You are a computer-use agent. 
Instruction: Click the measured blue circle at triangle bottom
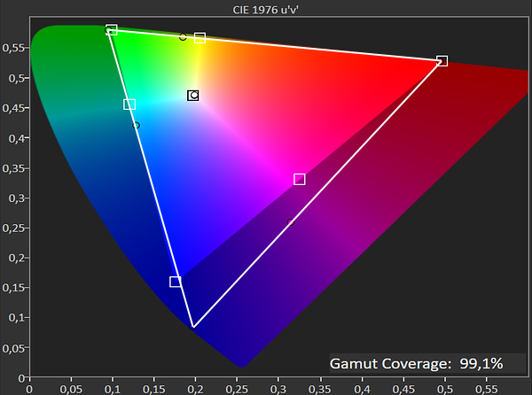point(192,327)
